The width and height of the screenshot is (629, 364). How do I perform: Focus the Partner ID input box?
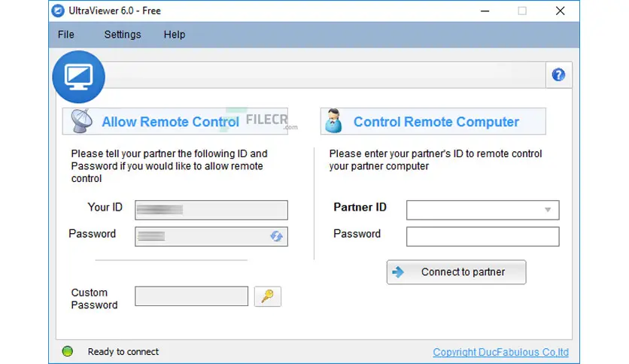click(482, 210)
